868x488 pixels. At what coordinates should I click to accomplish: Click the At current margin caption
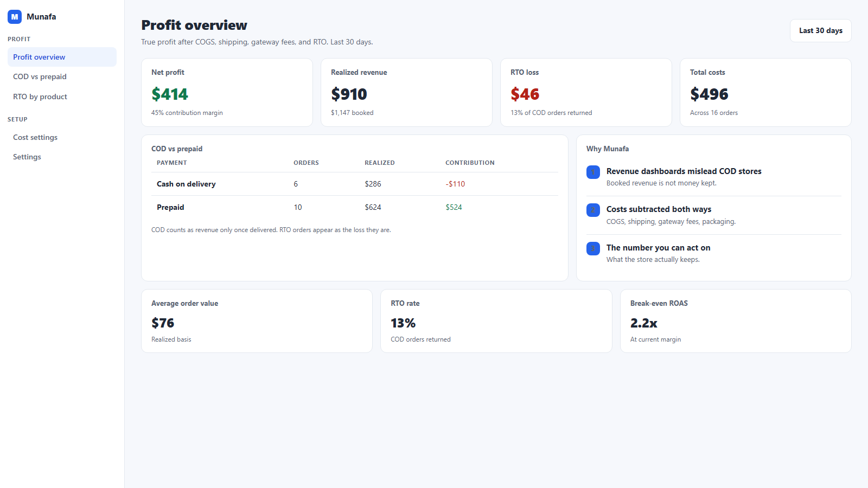click(x=655, y=339)
